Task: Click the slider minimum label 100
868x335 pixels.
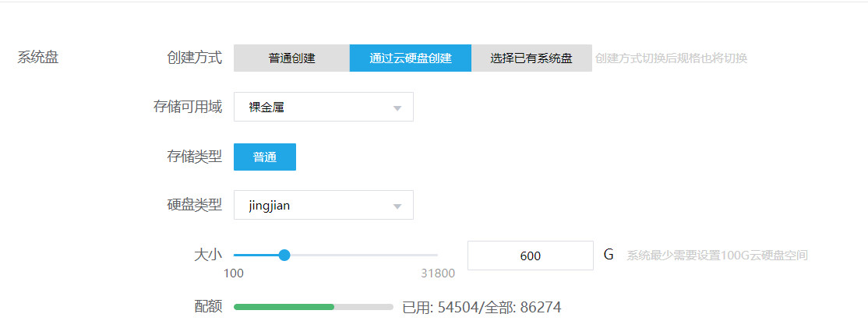Action: (234, 273)
